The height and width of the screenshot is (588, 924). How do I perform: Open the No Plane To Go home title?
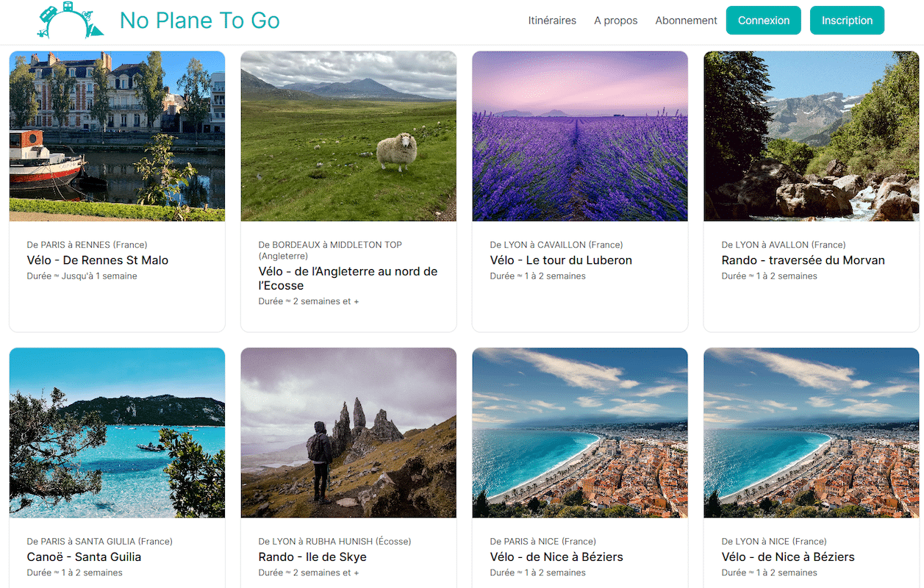pyautogui.click(x=199, y=21)
